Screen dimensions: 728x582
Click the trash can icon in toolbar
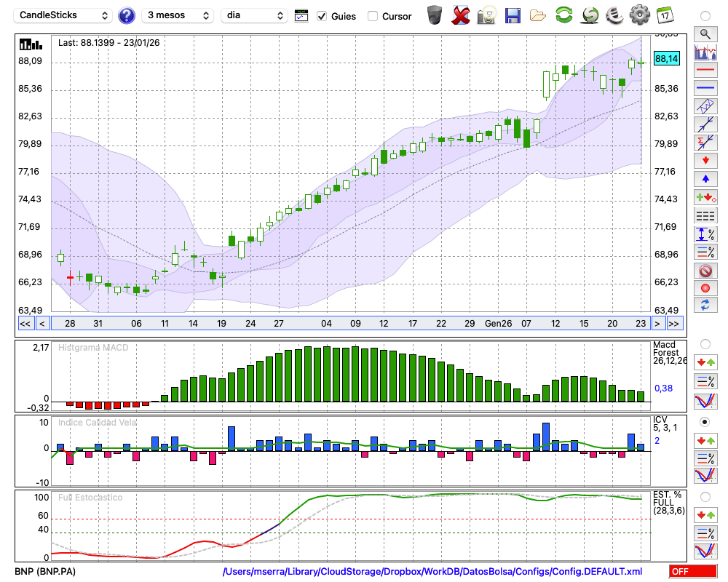435,15
